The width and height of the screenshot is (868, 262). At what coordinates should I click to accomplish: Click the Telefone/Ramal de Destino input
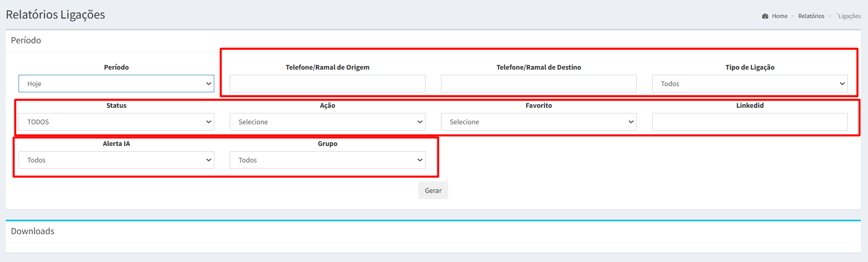[x=538, y=84]
